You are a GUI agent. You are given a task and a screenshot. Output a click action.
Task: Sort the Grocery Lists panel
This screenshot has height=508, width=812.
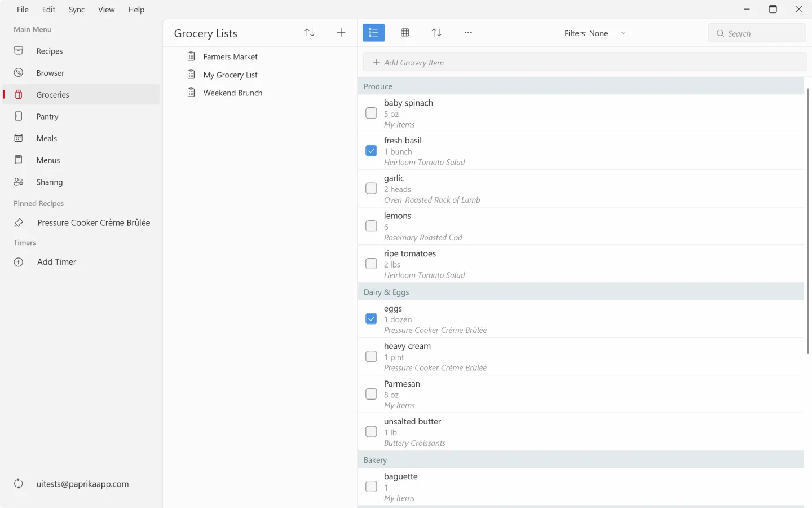coord(310,33)
